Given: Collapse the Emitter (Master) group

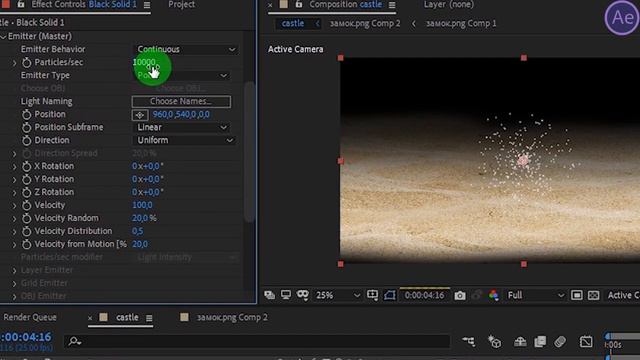Looking at the screenshot, I should pyautogui.click(x=4, y=37).
